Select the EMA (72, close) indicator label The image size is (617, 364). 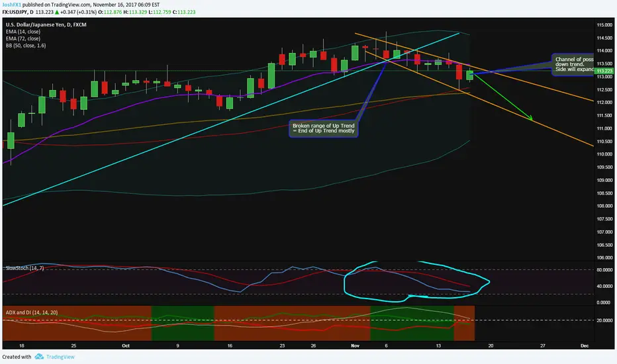pyautogui.click(x=23, y=38)
